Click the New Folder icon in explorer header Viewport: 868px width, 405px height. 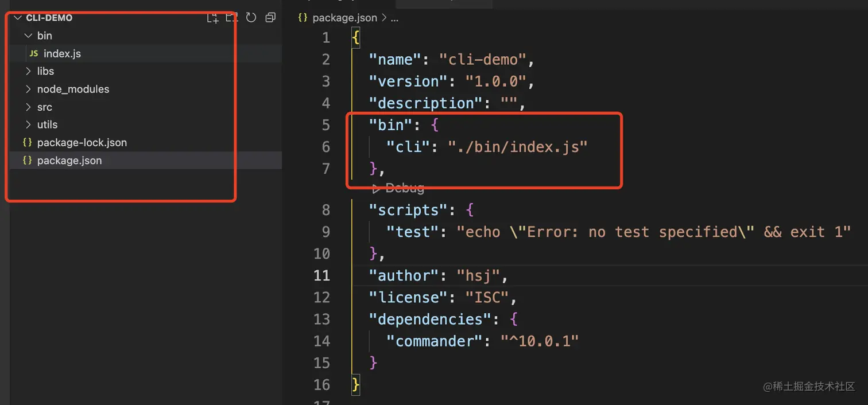[232, 18]
